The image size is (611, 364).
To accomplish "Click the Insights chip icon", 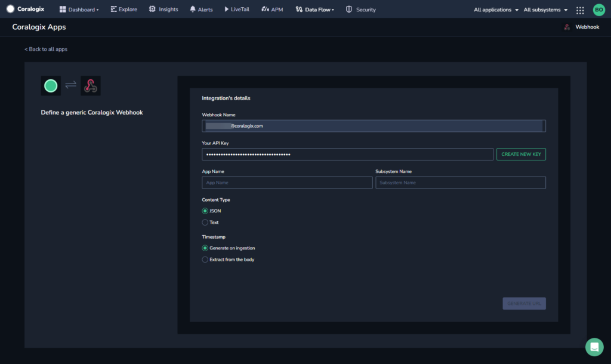I will pyautogui.click(x=152, y=9).
